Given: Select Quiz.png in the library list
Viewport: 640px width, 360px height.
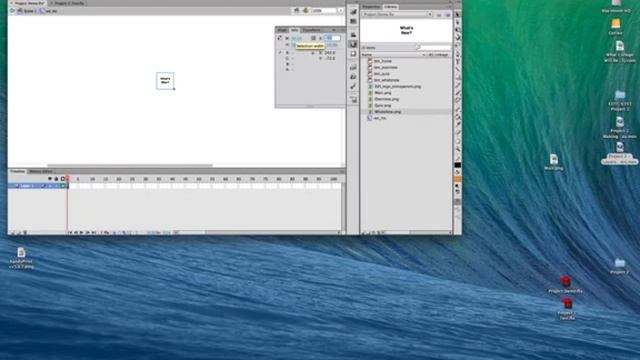Looking at the screenshot, I should coord(382,105).
